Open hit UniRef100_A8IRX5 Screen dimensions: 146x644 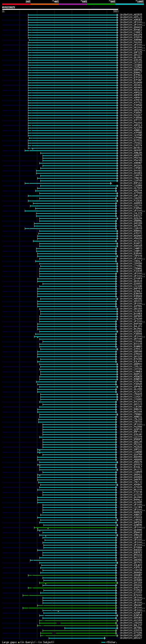131,15
